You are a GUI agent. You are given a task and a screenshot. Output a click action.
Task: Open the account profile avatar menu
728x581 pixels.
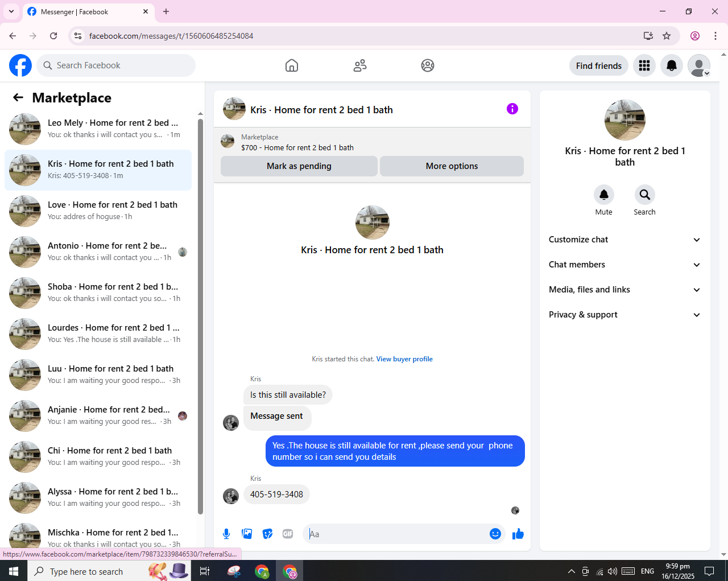pyautogui.click(x=699, y=65)
